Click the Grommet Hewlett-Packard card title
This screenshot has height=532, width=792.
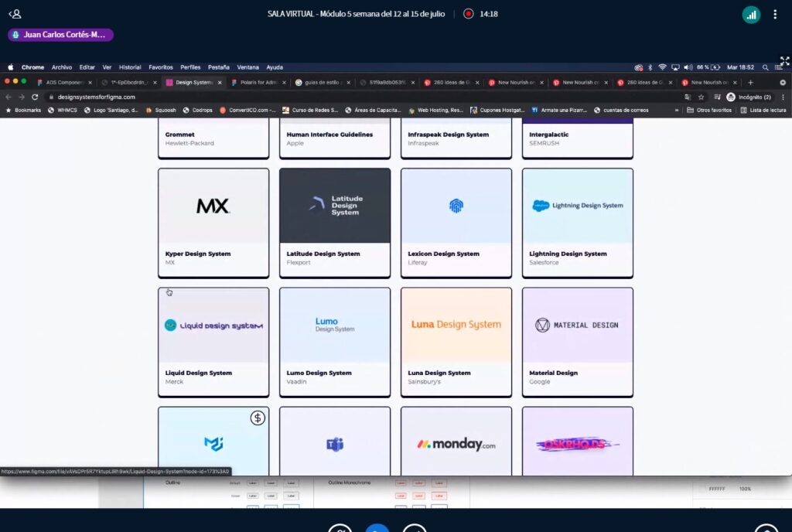click(179, 135)
